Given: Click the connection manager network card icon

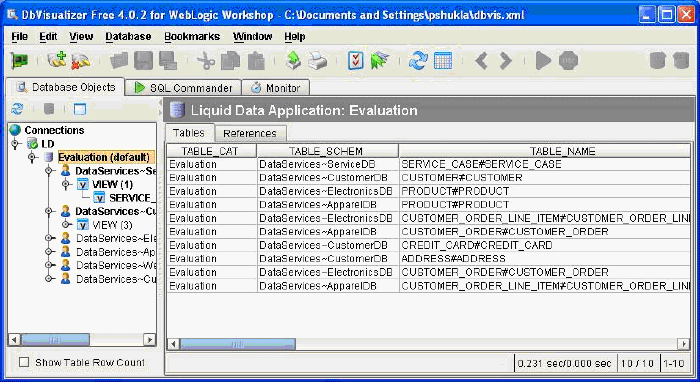Looking at the screenshot, I should tap(19, 61).
